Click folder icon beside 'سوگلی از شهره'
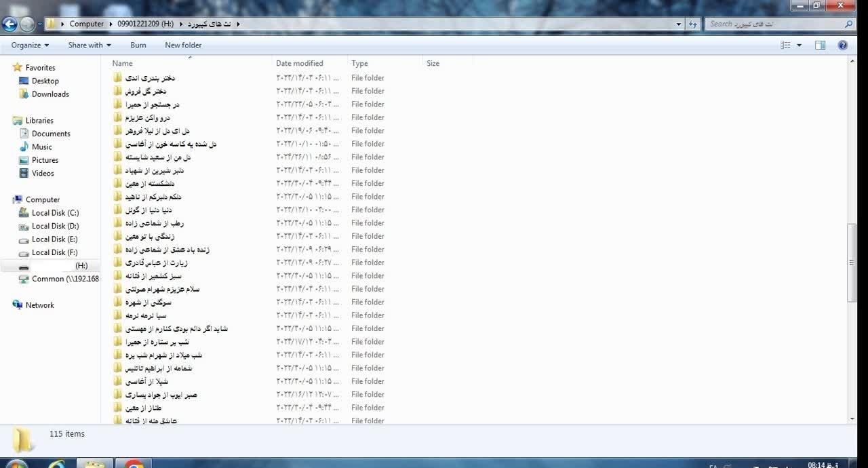This screenshot has height=468, width=868. click(117, 302)
